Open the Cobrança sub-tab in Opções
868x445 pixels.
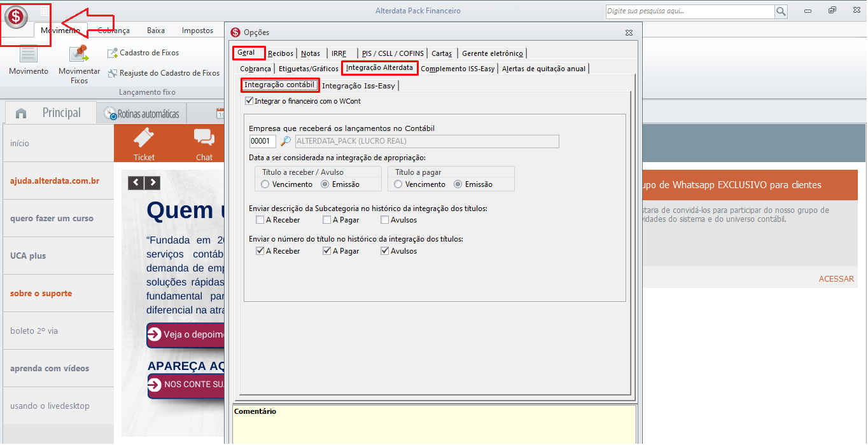tap(255, 69)
